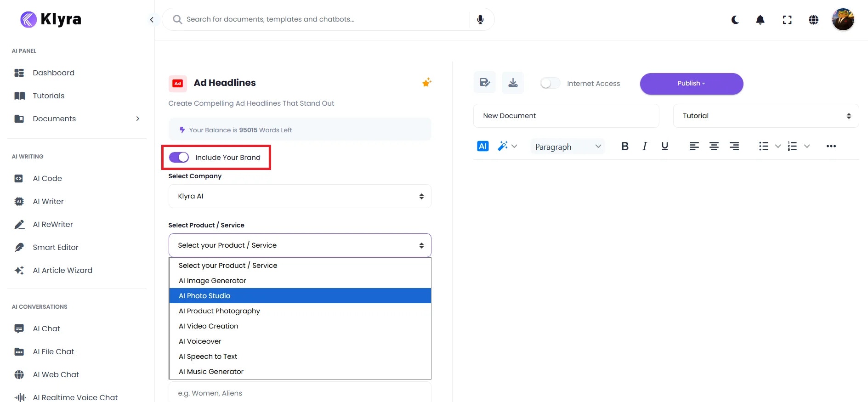Open the notifications bell
Image resolution: width=868 pixels, height=402 pixels.
click(x=760, y=20)
